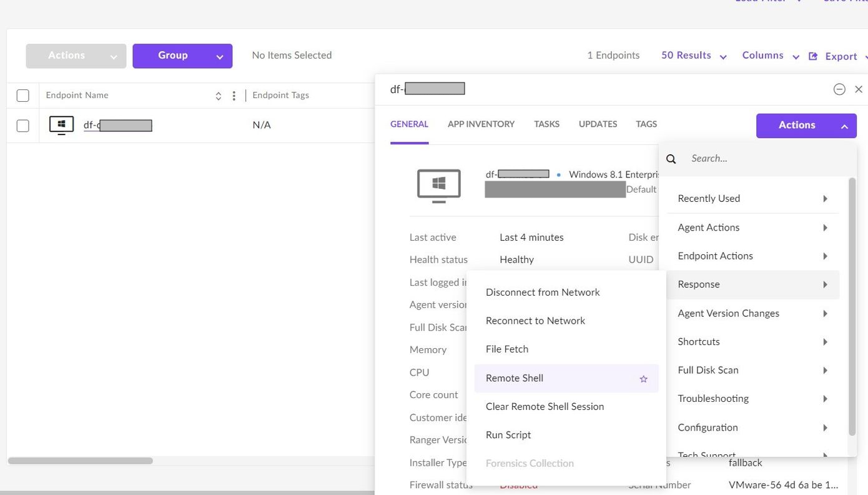Click the Windows monitor icon in endpoint row

[61, 125]
